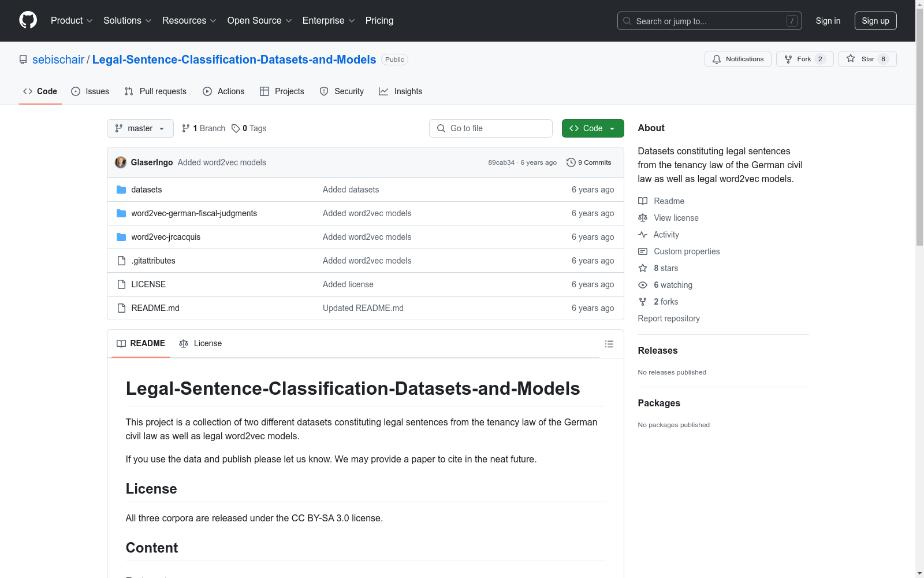Switch to the Pull requests tab
The image size is (924, 578).
coord(155,91)
